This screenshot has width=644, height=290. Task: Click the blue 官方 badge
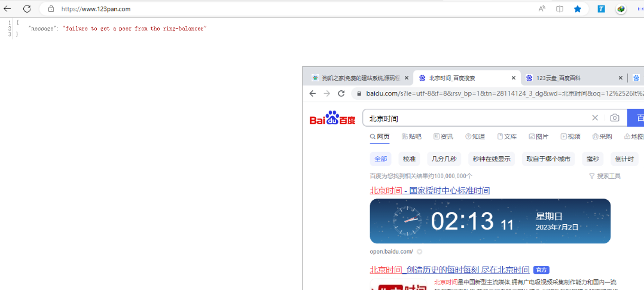pyautogui.click(x=541, y=270)
